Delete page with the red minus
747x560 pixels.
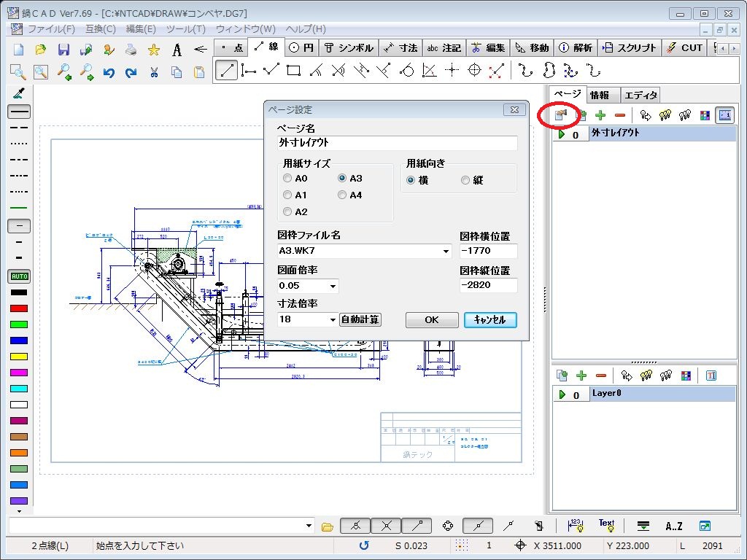click(620, 115)
